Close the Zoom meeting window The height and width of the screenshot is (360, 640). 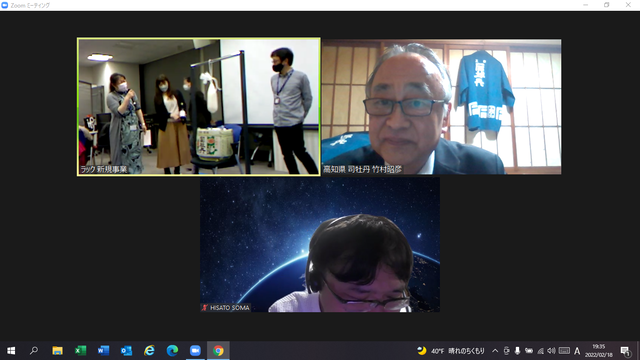pos(628,5)
